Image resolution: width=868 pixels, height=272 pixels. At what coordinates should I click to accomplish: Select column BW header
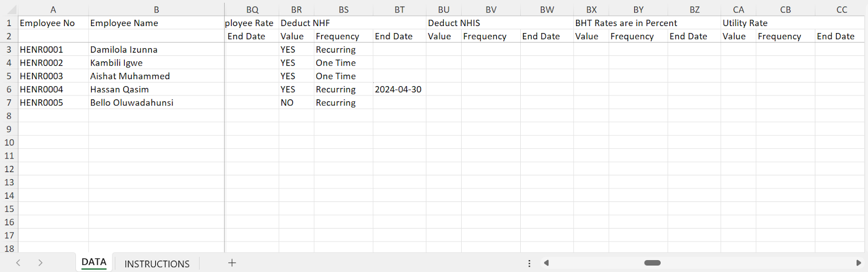point(547,10)
